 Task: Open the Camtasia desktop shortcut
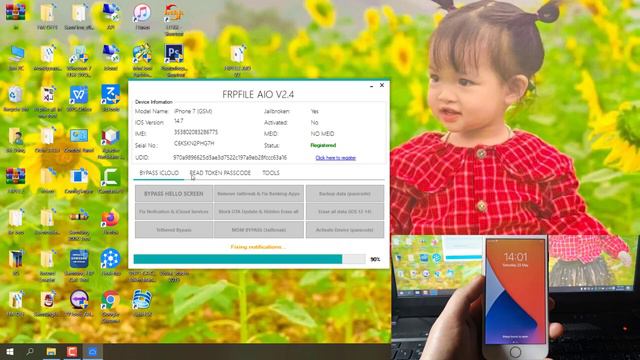[x=111, y=180]
